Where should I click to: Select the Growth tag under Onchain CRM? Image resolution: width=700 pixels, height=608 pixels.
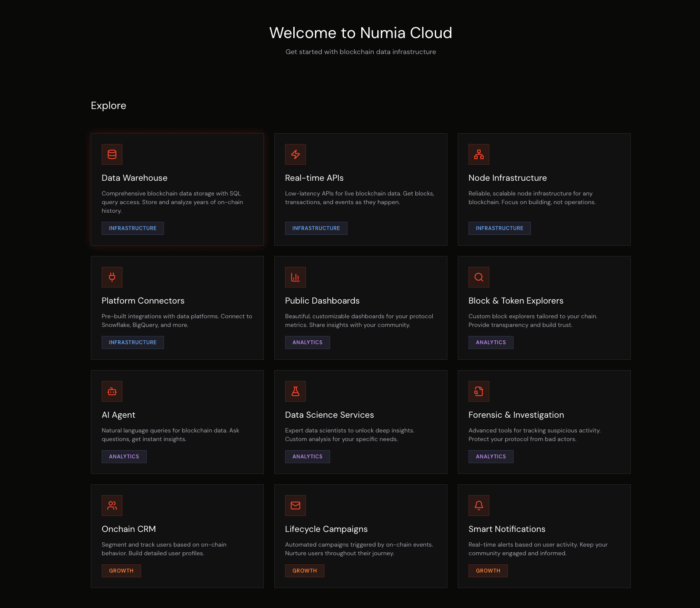(121, 571)
